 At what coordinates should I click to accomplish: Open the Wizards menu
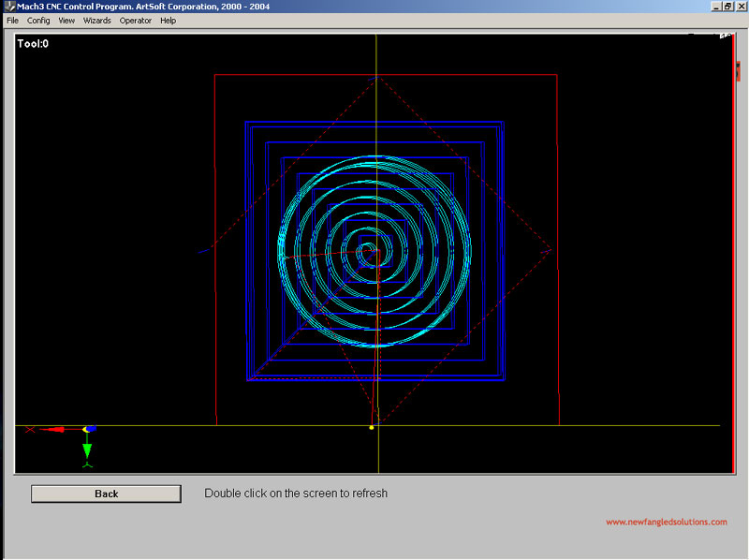97,21
